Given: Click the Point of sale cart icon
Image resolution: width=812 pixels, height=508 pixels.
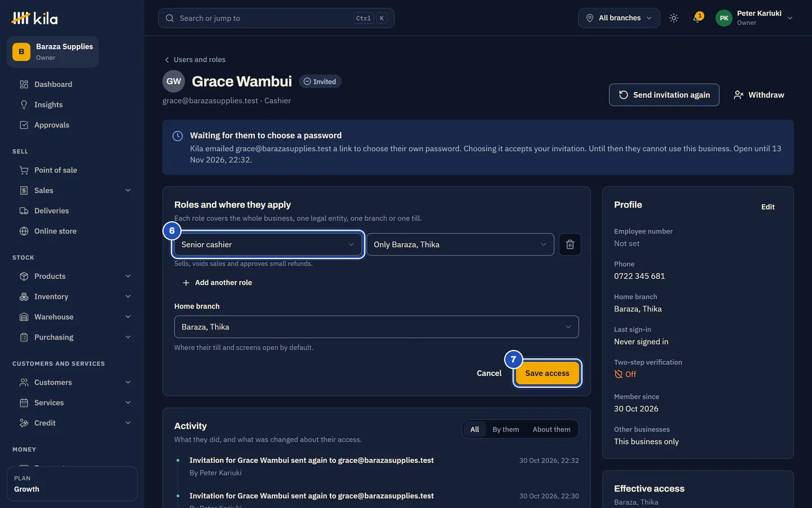Looking at the screenshot, I should pos(24,170).
